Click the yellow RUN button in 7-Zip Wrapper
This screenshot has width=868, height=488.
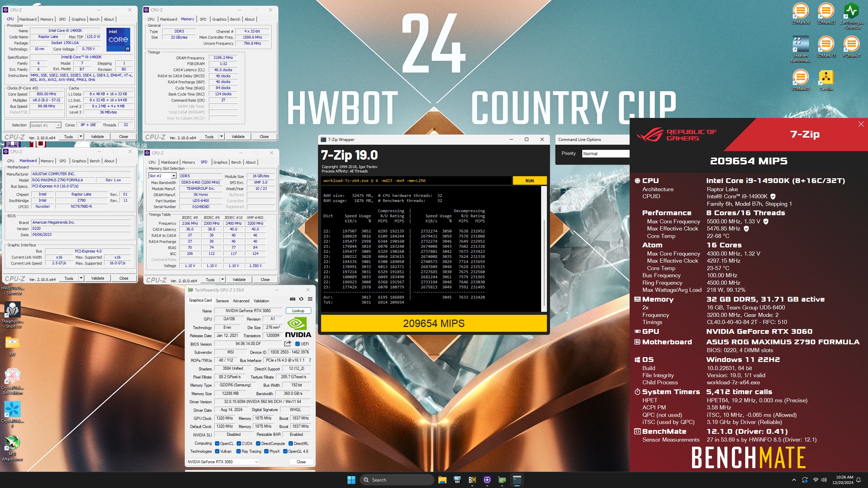pos(530,181)
